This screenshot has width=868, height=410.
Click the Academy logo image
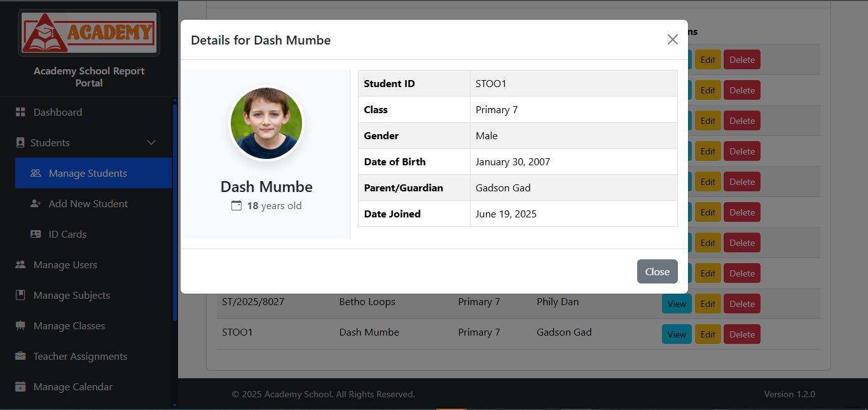coord(89,32)
